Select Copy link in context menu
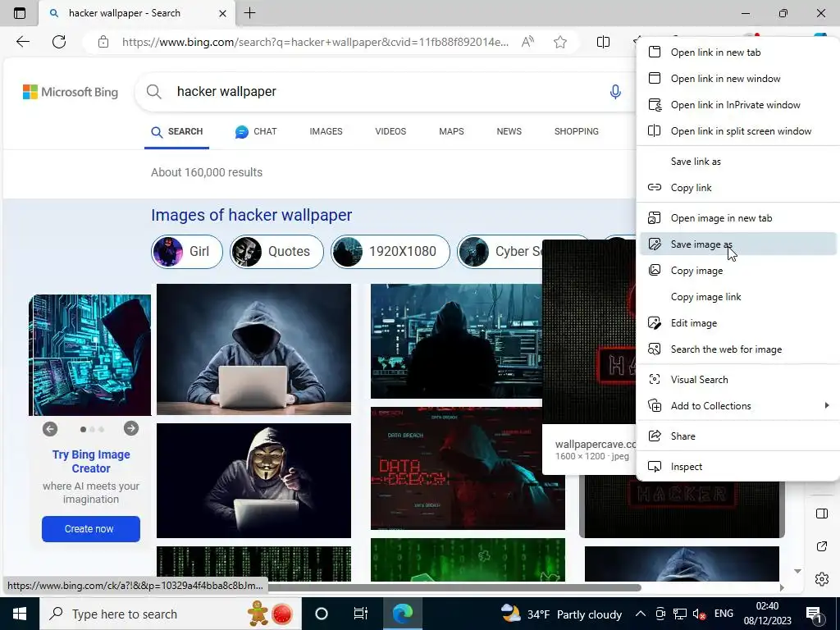The image size is (840, 630). point(737,188)
